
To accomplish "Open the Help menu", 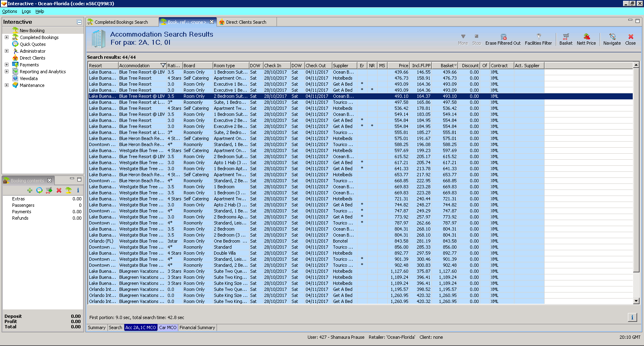I will [39, 11].
